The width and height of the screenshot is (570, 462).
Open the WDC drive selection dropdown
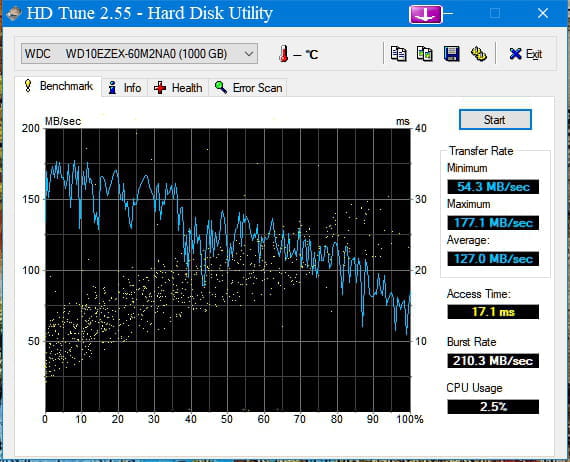[x=139, y=54]
